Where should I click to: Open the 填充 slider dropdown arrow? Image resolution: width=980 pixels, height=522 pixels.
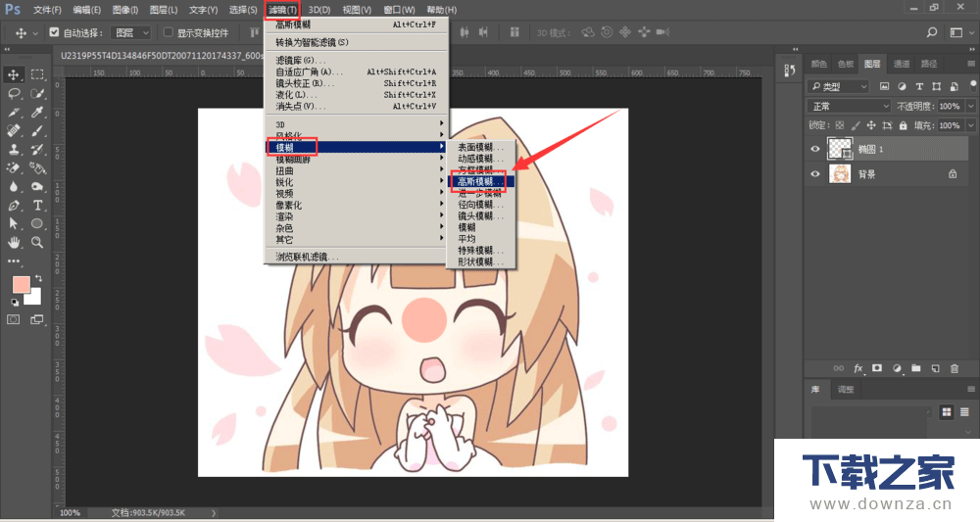(970, 125)
